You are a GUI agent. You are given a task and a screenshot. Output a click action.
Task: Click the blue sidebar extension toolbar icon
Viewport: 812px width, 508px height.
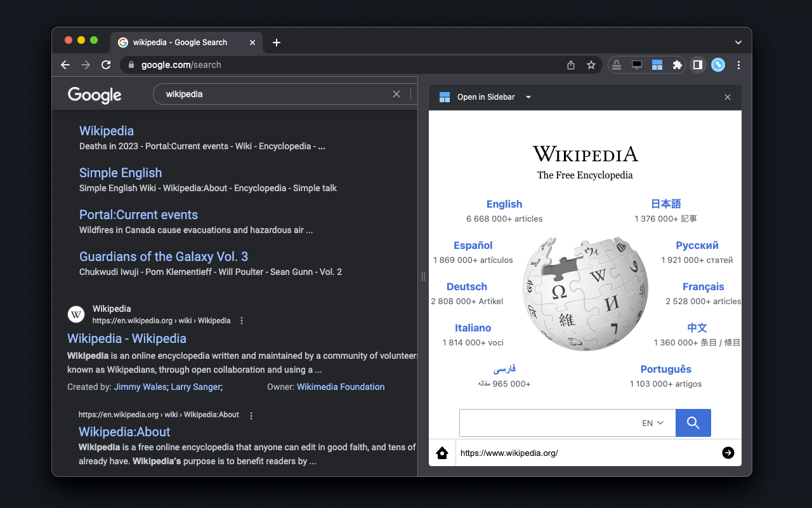657,65
